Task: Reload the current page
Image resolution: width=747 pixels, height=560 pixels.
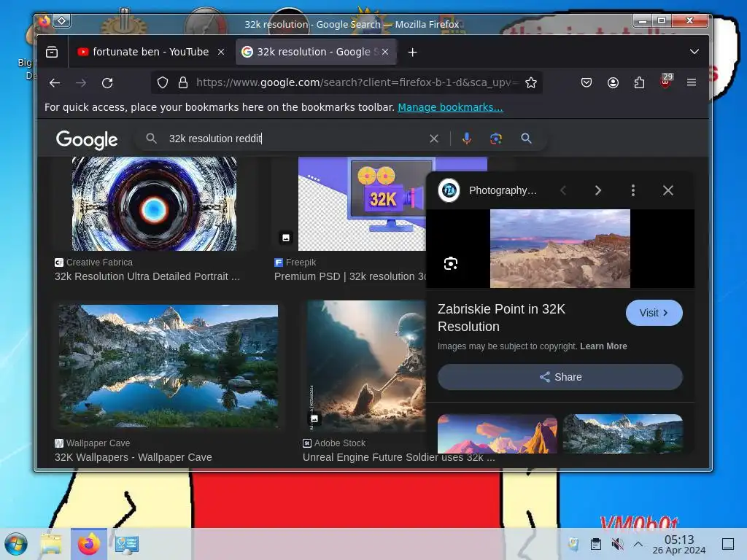Action: tap(108, 83)
